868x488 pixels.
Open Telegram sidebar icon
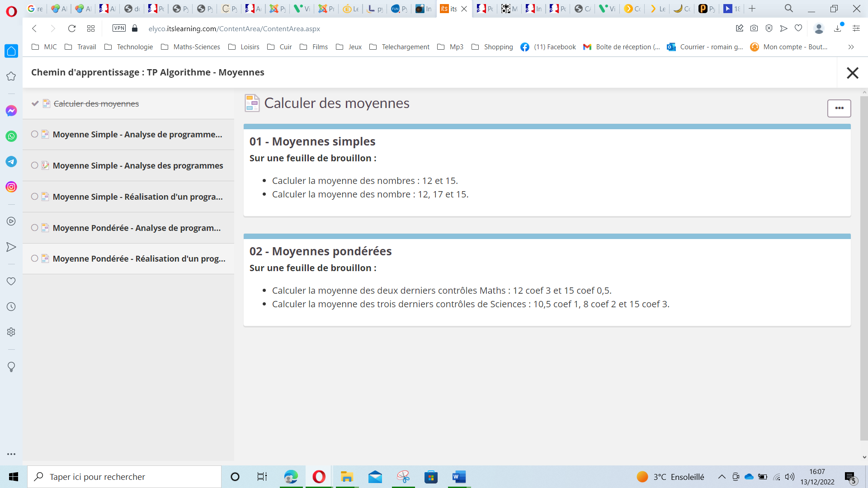11,162
